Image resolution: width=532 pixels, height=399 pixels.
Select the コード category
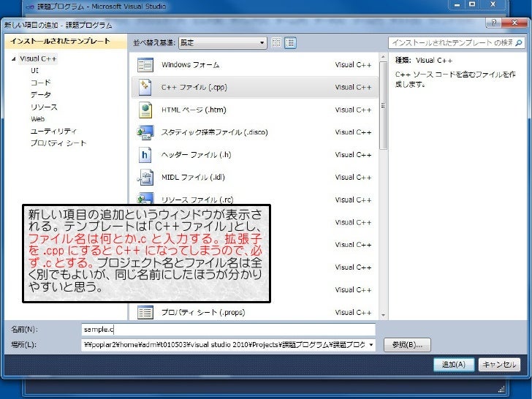[x=41, y=83]
